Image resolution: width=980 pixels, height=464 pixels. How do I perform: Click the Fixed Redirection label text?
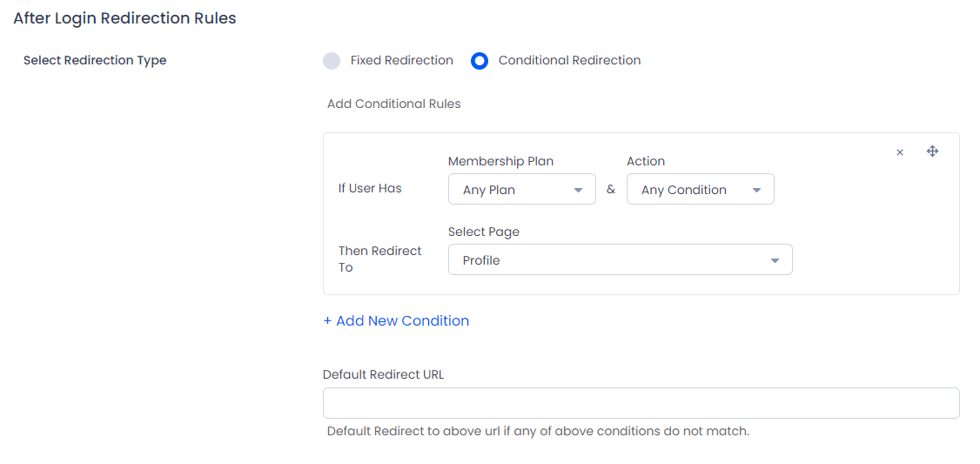click(402, 61)
